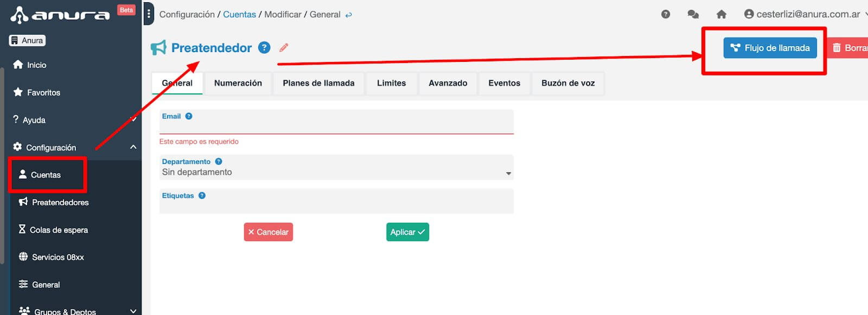Edit name with the pencil icon

284,47
